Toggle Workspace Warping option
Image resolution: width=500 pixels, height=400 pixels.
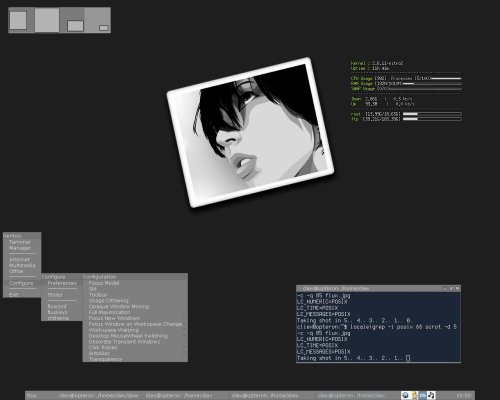click(135, 330)
